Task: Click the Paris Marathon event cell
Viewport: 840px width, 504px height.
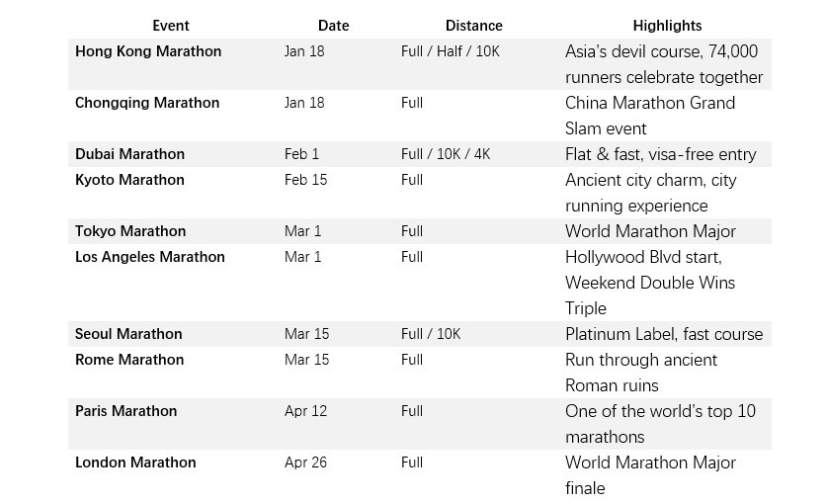Action: [126, 411]
